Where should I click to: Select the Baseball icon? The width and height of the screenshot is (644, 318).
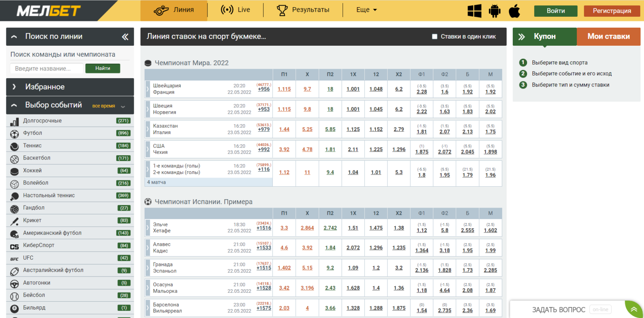(x=15, y=296)
